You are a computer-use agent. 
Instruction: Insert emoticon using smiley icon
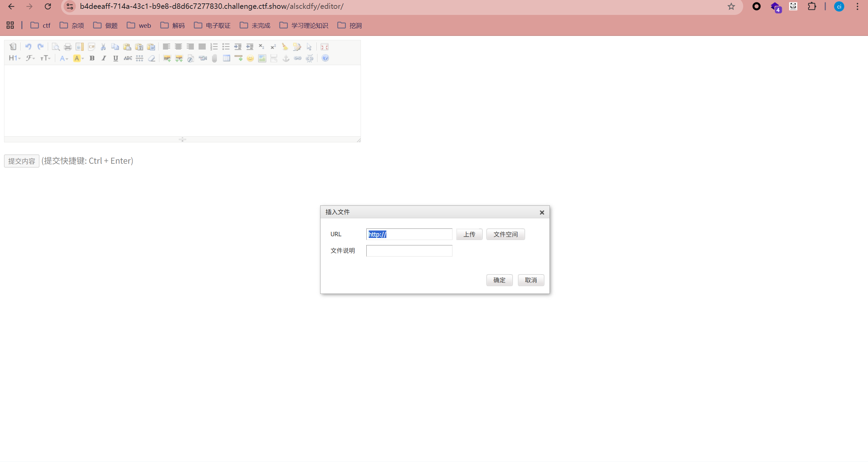[250, 58]
